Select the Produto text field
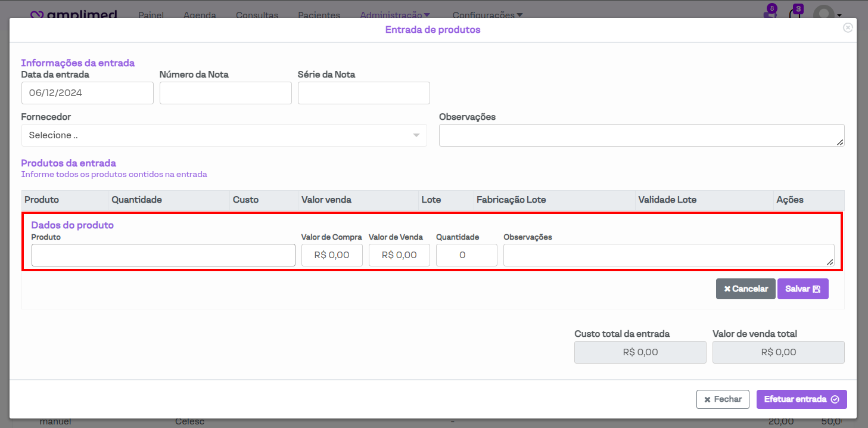 [163, 255]
